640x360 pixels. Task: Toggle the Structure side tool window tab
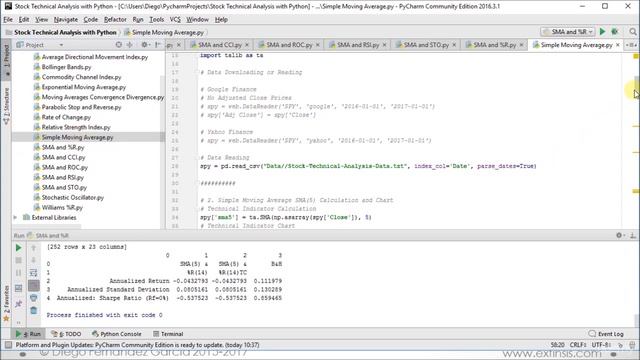6,105
